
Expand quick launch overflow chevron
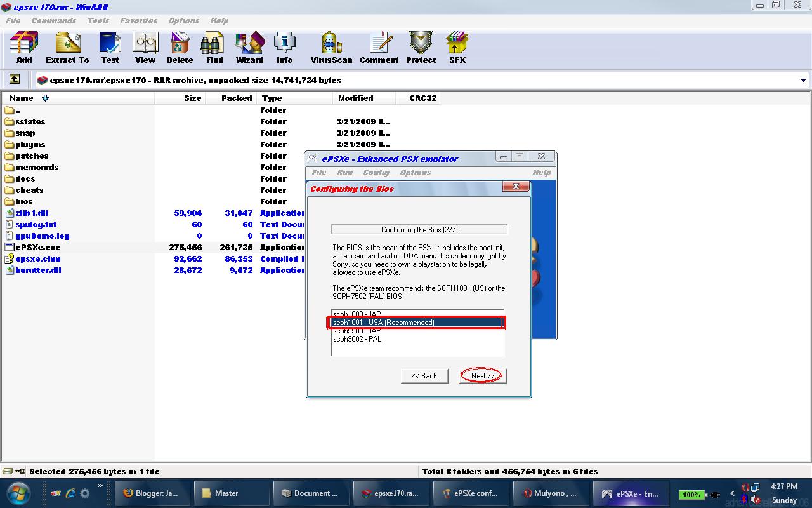tap(100, 486)
